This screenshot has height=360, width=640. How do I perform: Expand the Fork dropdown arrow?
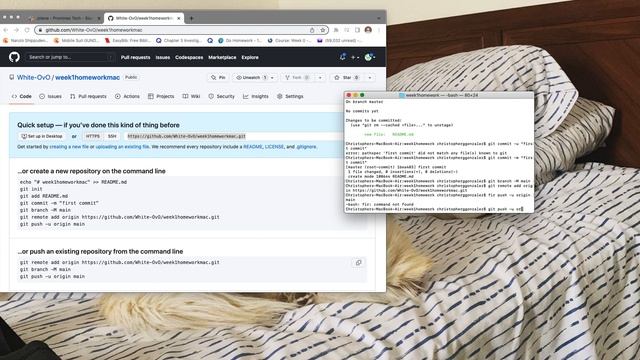pyautogui.click(x=320, y=78)
